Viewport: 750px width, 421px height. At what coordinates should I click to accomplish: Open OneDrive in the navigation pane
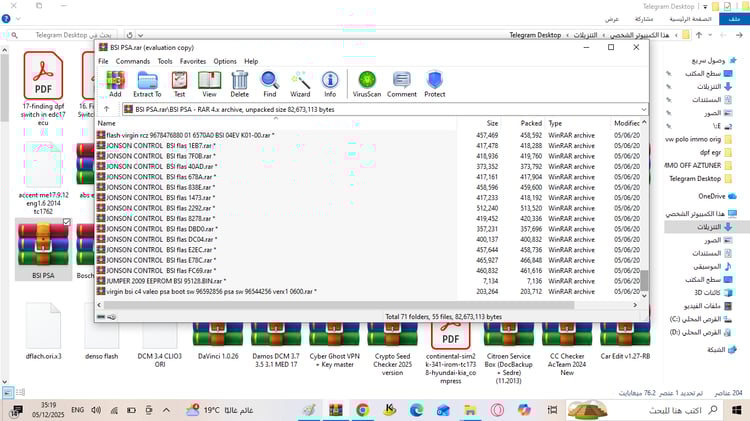tap(717, 196)
